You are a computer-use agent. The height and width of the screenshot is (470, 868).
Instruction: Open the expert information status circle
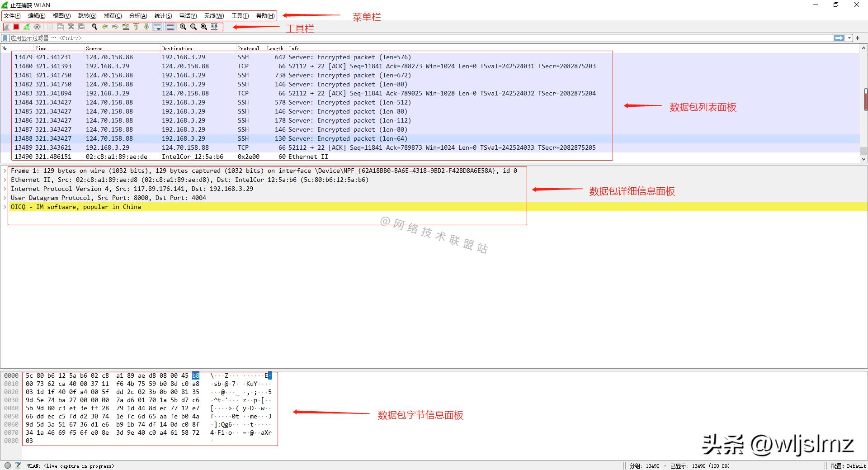coord(8,465)
